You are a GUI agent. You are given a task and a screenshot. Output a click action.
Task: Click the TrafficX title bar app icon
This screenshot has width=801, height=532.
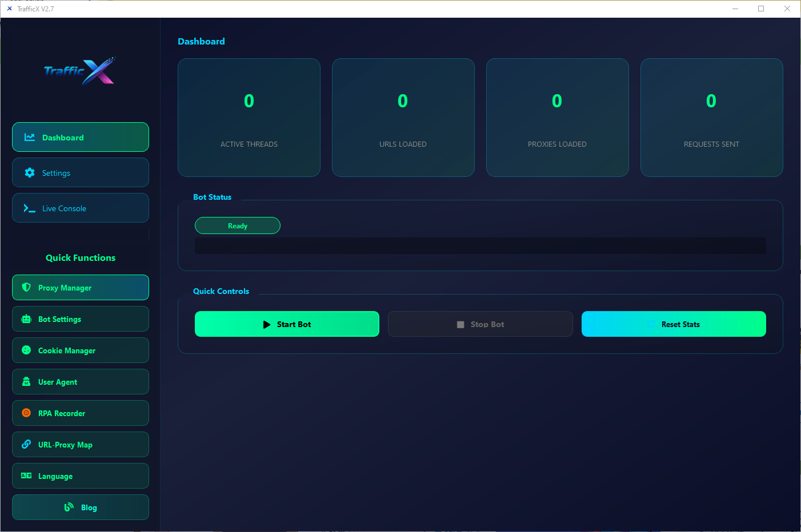[9, 9]
